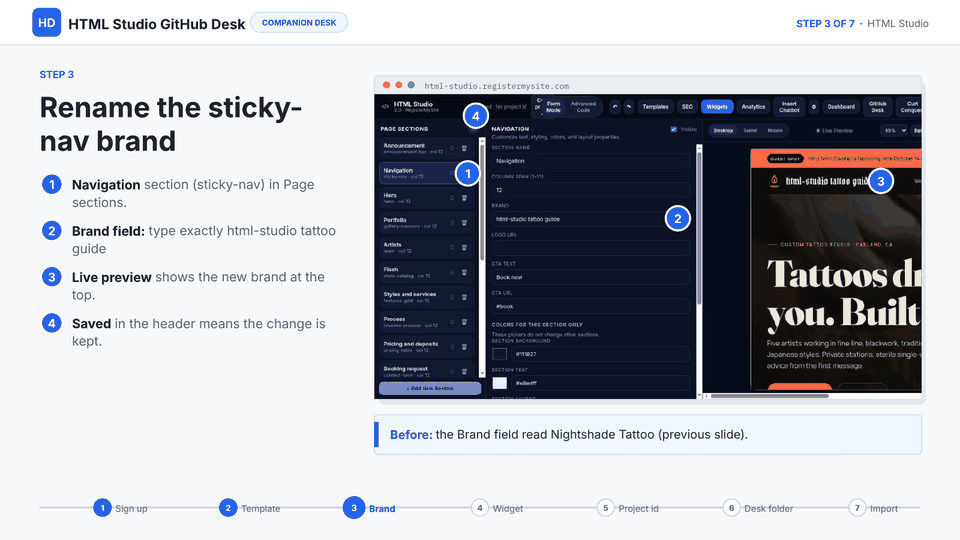The width and height of the screenshot is (960, 540).
Task: Click the Brand input field
Action: click(591, 219)
